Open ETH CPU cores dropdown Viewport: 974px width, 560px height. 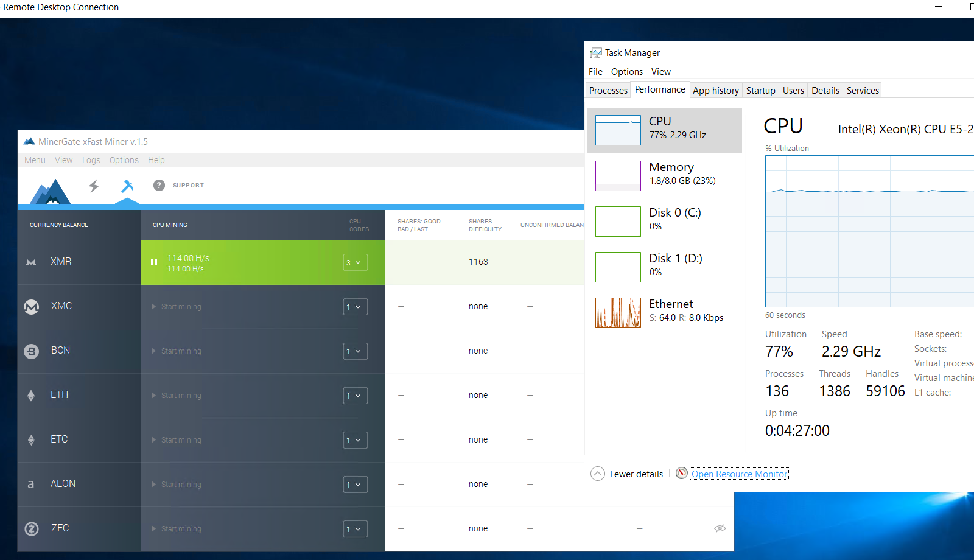coord(356,396)
